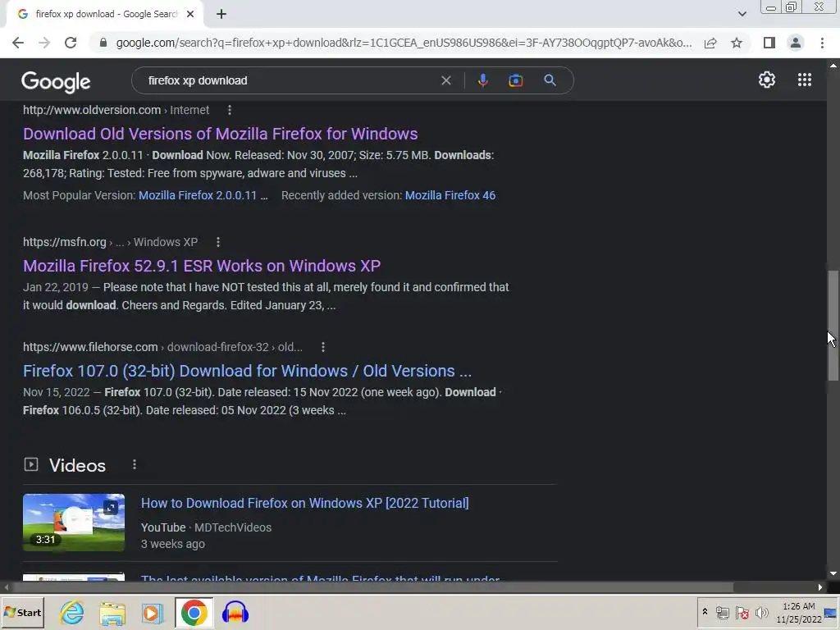Image resolution: width=840 pixels, height=630 pixels.
Task: Run the search with the magnifier icon
Action: coord(550,80)
